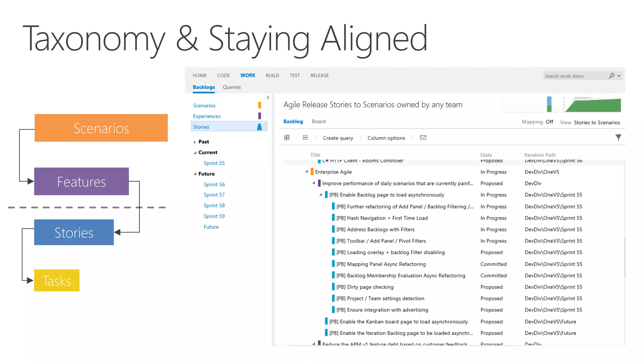Image resolution: width=644 pixels, height=362 pixels.
Task: Collapse the left pane chevron
Action: pos(268,98)
